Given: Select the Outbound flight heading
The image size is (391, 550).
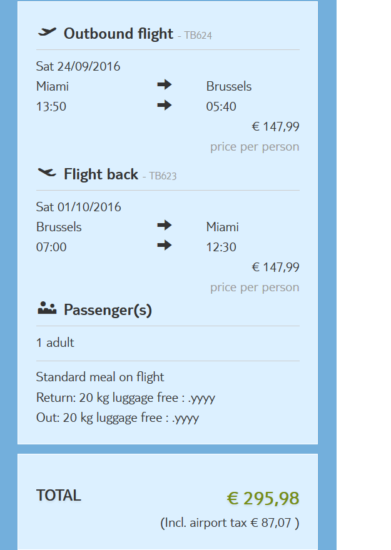Looking at the screenshot, I should pyautogui.click(x=118, y=34).
